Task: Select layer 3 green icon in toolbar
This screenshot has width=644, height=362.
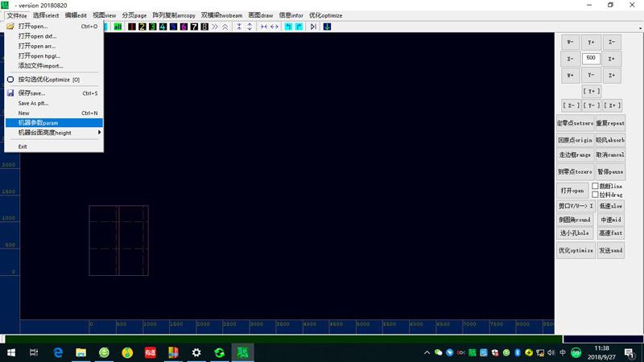Action: (x=152, y=27)
